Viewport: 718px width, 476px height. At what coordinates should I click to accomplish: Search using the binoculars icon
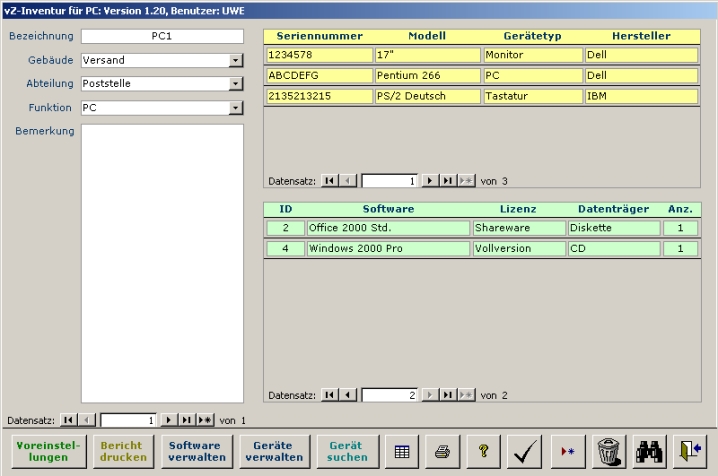click(x=649, y=452)
